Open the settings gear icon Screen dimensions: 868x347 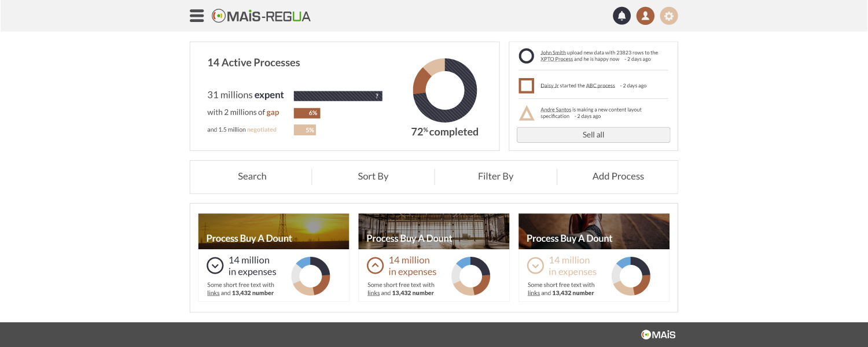point(669,16)
